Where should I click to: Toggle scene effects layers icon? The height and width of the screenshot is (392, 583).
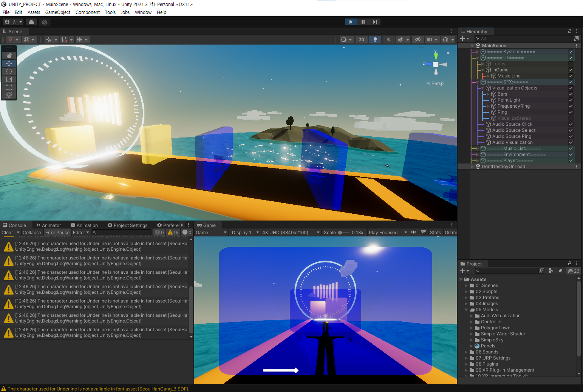click(401, 40)
